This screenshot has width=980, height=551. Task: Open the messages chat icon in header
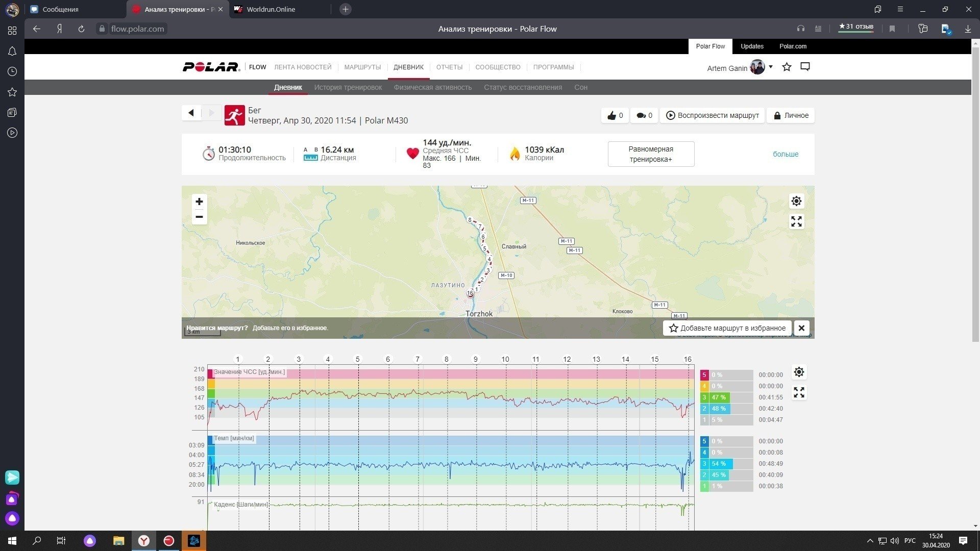(x=805, y=67)
